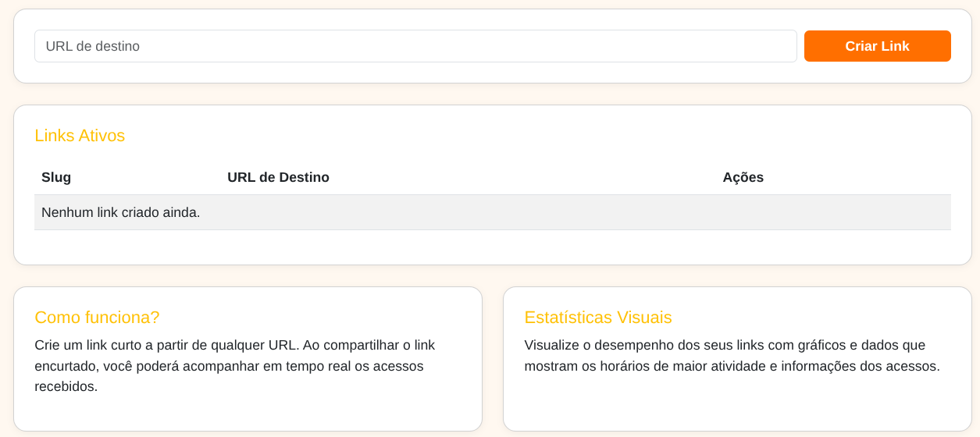Click the 'Nenhum link criado ainda.' row

[493, 212]
